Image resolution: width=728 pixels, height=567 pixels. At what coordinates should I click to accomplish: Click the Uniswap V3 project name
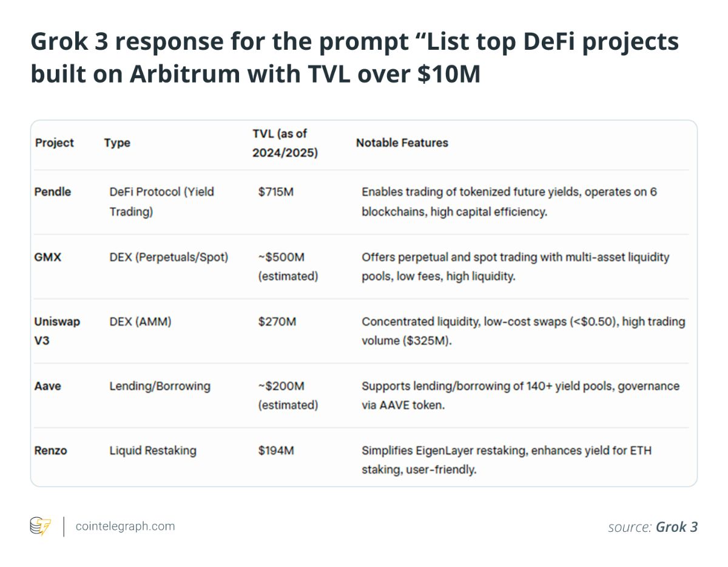click(57, 331)
